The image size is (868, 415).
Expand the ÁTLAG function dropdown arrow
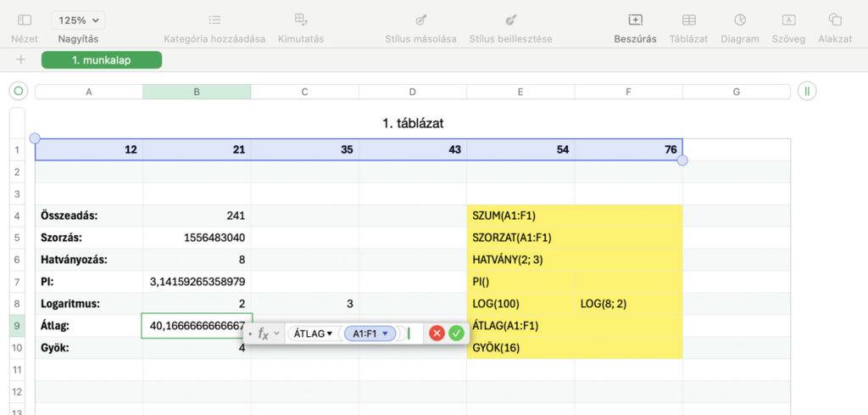[x=330, y=334]
